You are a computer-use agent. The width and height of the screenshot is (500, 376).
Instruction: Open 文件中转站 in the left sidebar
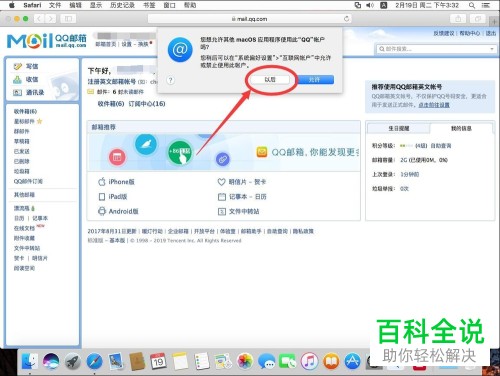tap(27, 248)
